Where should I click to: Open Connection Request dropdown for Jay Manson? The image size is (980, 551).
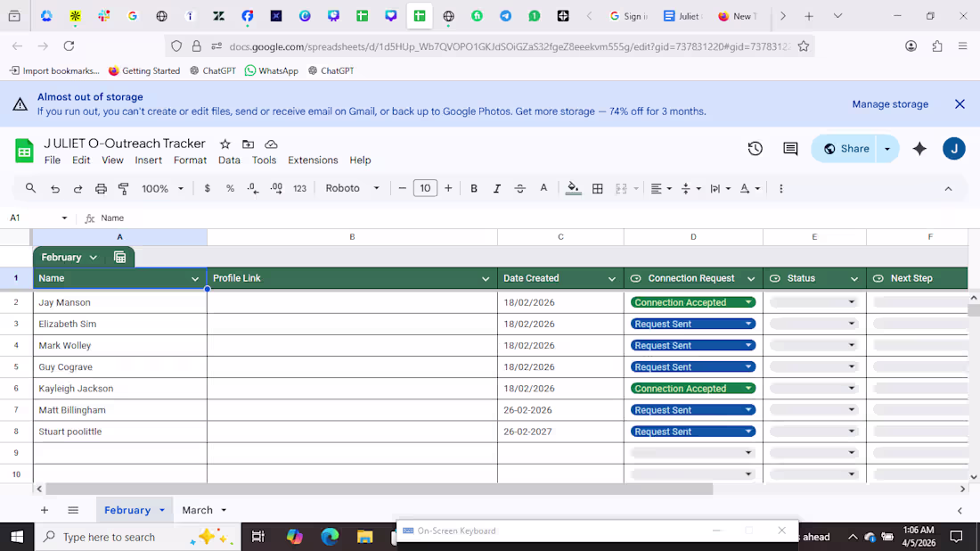[748, 303]
